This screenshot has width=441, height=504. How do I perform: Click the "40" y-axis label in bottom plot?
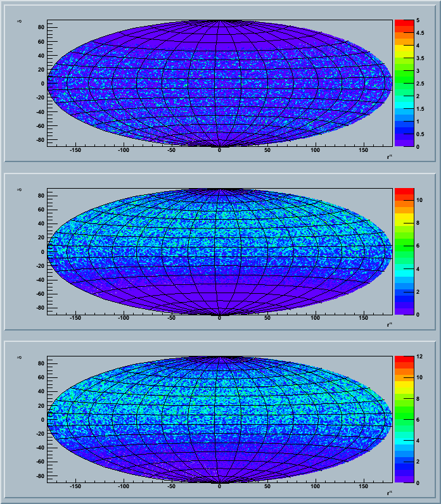[x=41, y=391]
